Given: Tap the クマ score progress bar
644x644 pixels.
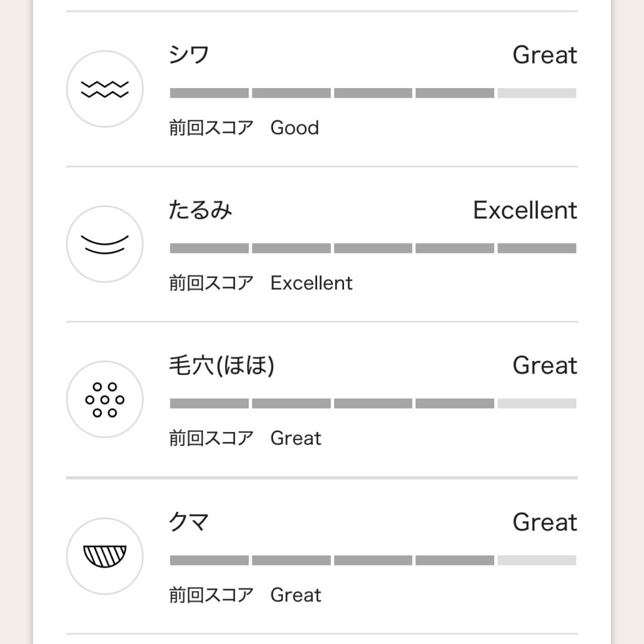Looking at the screenshot, I should coord(373,560).
